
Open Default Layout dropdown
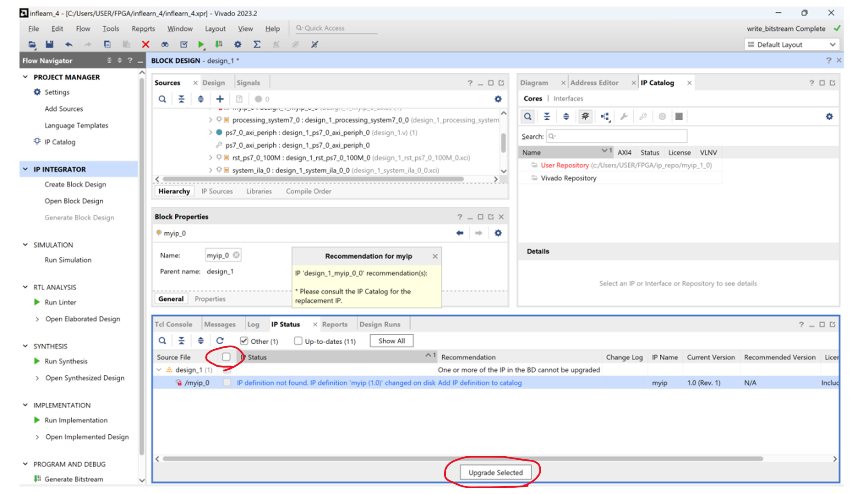pyautogui.click(x=792, y=44)
